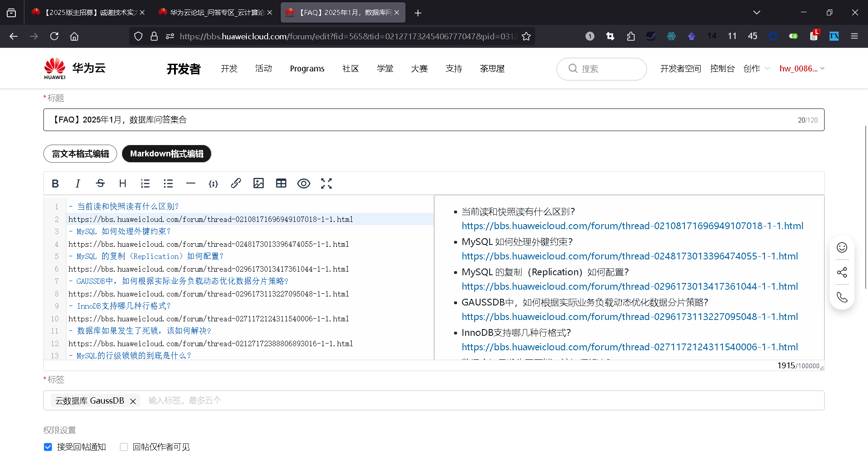
Task: Toggle the JS switch extension icon
Action: pos(793,36)
